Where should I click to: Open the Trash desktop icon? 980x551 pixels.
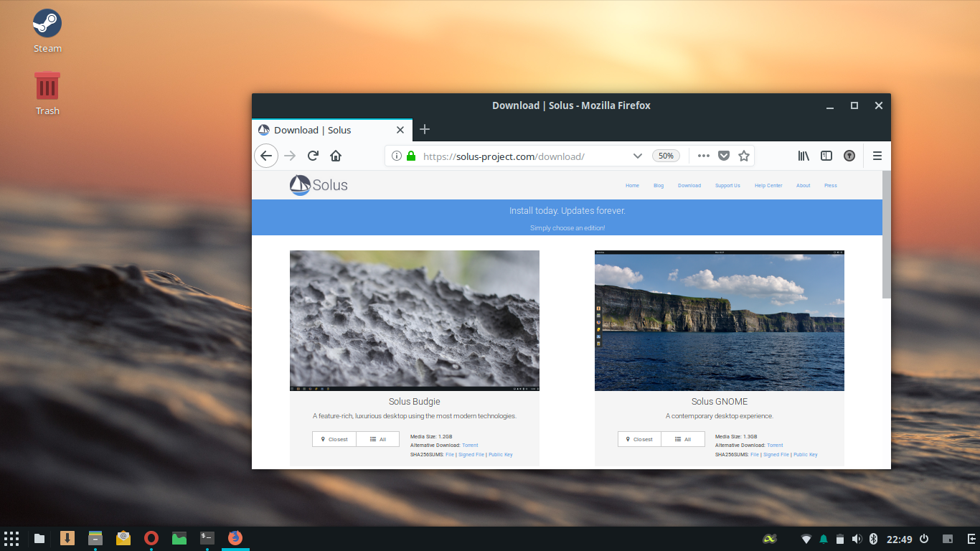point(47,93)
